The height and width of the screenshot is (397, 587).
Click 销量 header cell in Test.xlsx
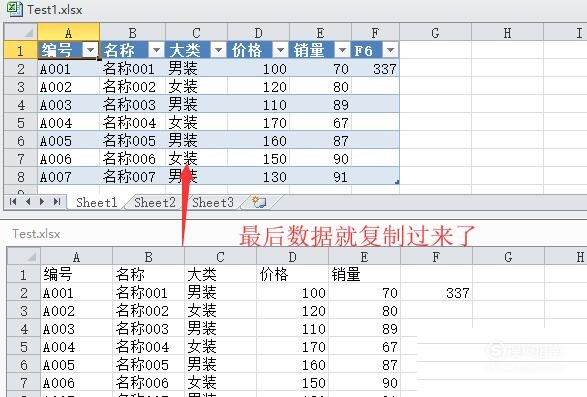coord(364,274)
